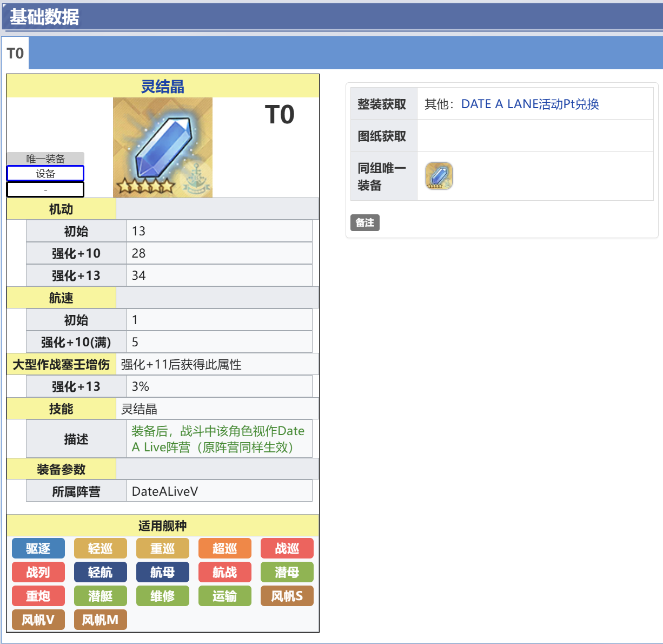
Task: Select the 超巡 ship type badge
Action: (224, 548)
